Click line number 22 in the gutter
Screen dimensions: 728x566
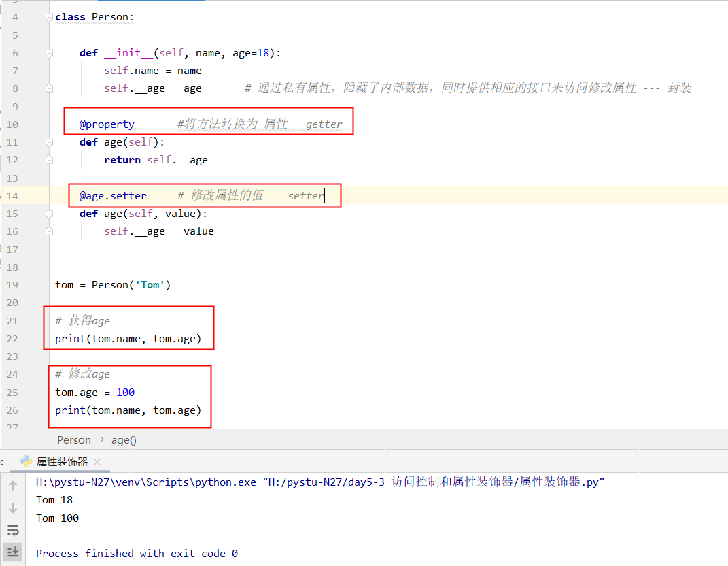(x=12, y=339)
